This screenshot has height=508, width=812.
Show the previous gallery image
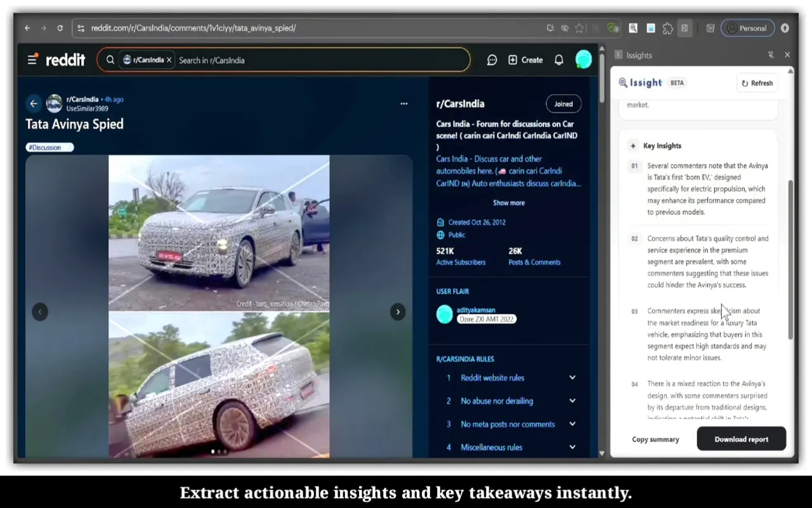(40, 312)
